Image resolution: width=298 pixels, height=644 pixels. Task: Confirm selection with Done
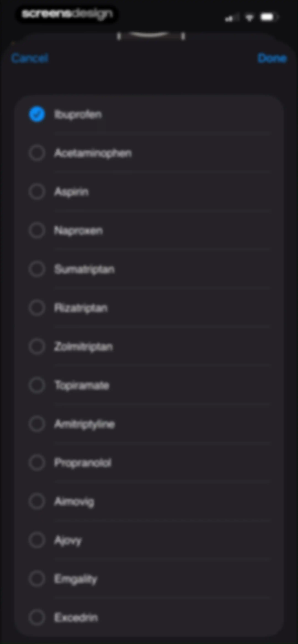point(272,58)
